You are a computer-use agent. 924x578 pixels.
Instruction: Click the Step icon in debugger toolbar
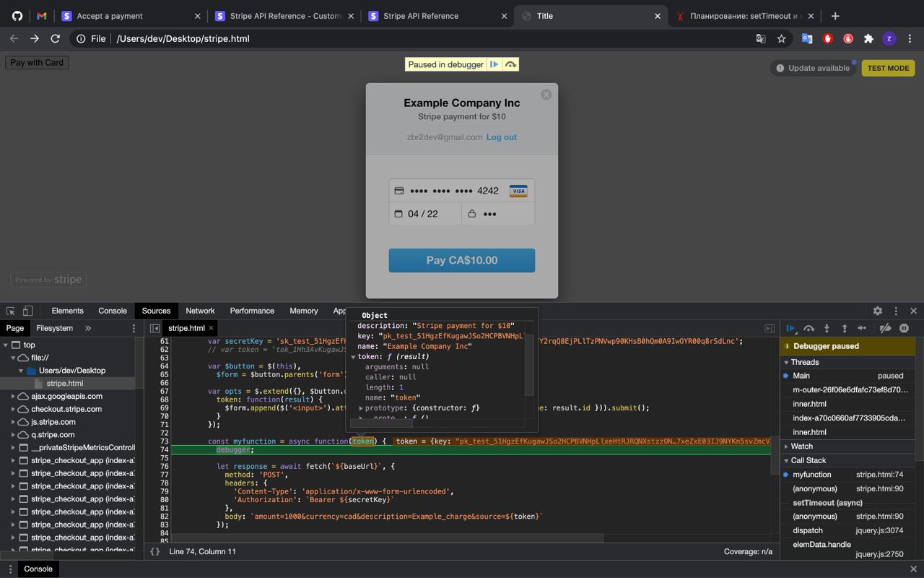[861, 329]
